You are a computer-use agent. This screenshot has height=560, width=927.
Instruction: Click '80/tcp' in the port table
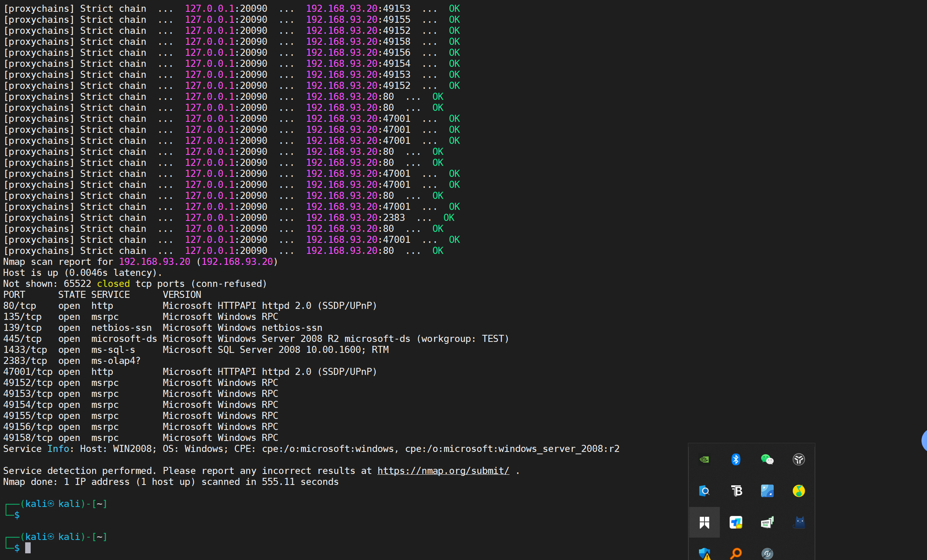click(x=20, y=306)
